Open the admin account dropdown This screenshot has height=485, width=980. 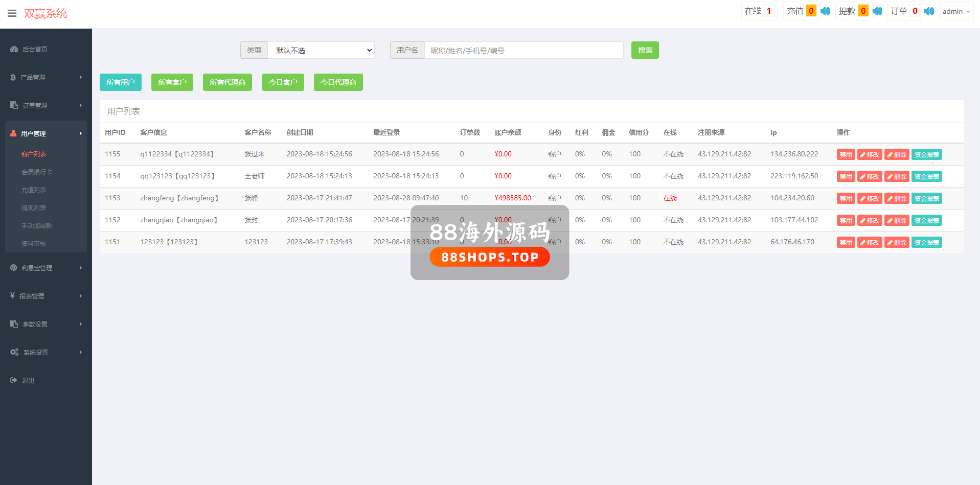[955, 11]
